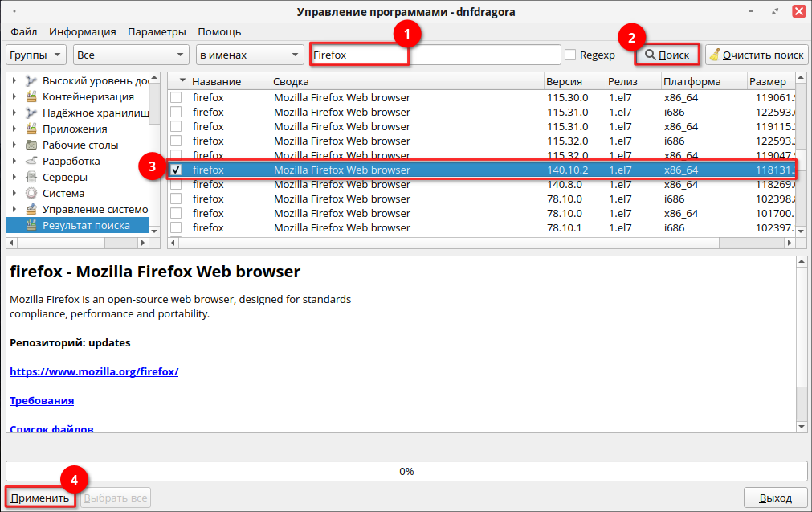The height and width of the screenshot is (512, 812).
Task: Sort by the Платформа column header
Action: coord(704,81)
